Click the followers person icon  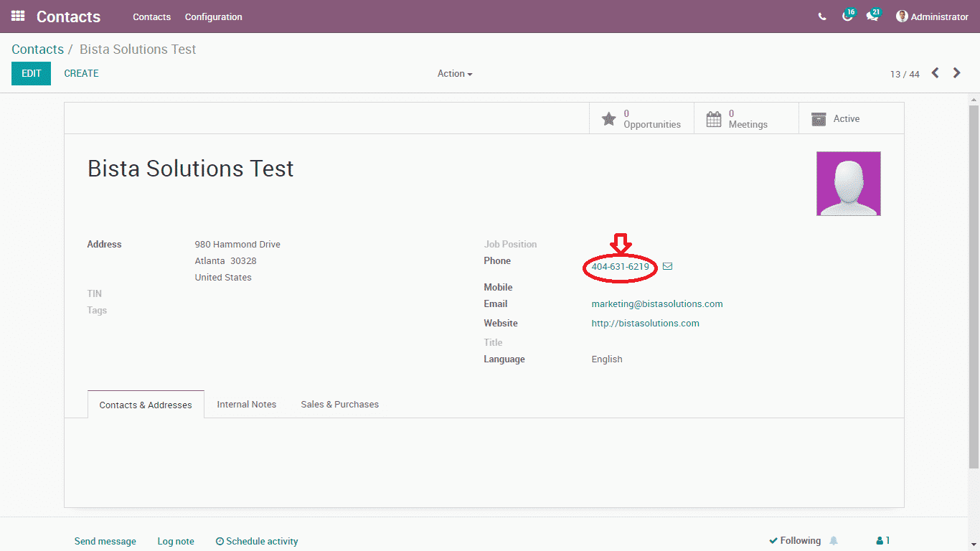pos(880,541)
